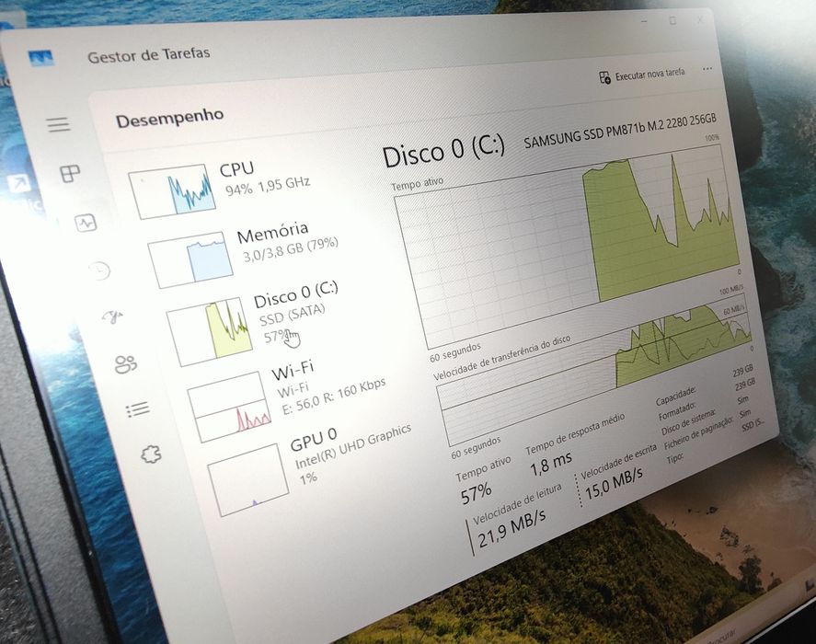Click the disk transfer speed graph
This screenshot has width=816, height=644.
click(593, 370)
